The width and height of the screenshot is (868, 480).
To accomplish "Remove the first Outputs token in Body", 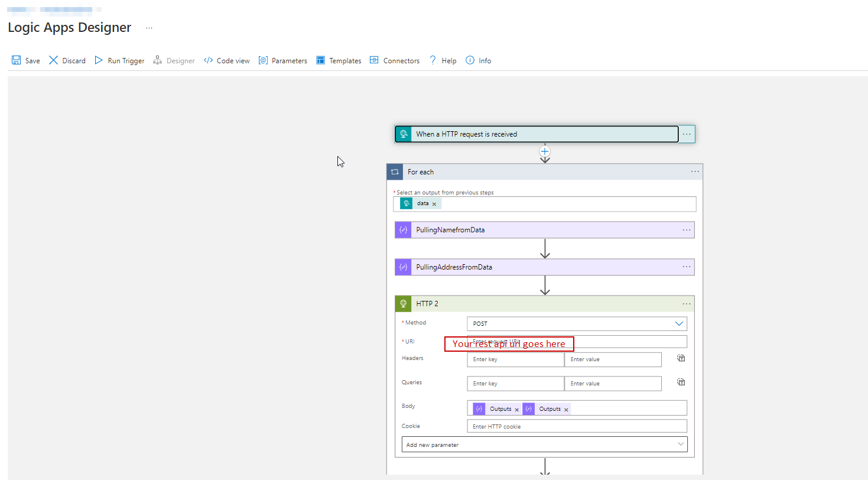I will pos(517,410).
